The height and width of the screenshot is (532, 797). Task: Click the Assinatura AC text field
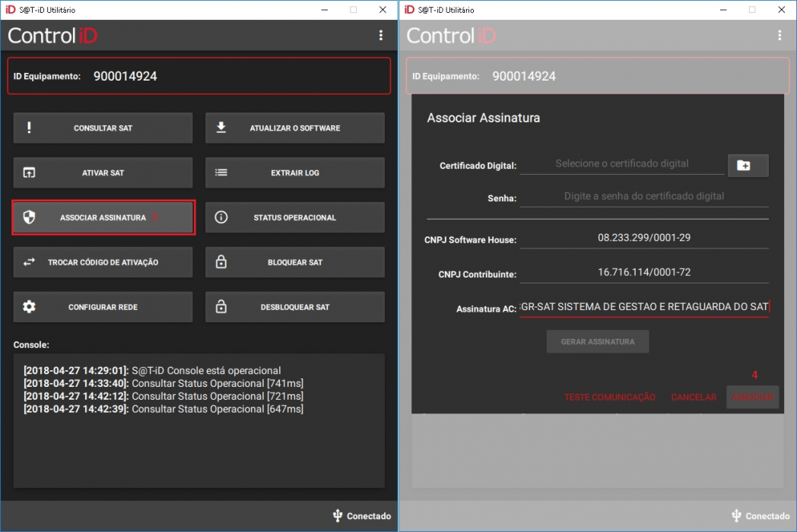point(644,307)
